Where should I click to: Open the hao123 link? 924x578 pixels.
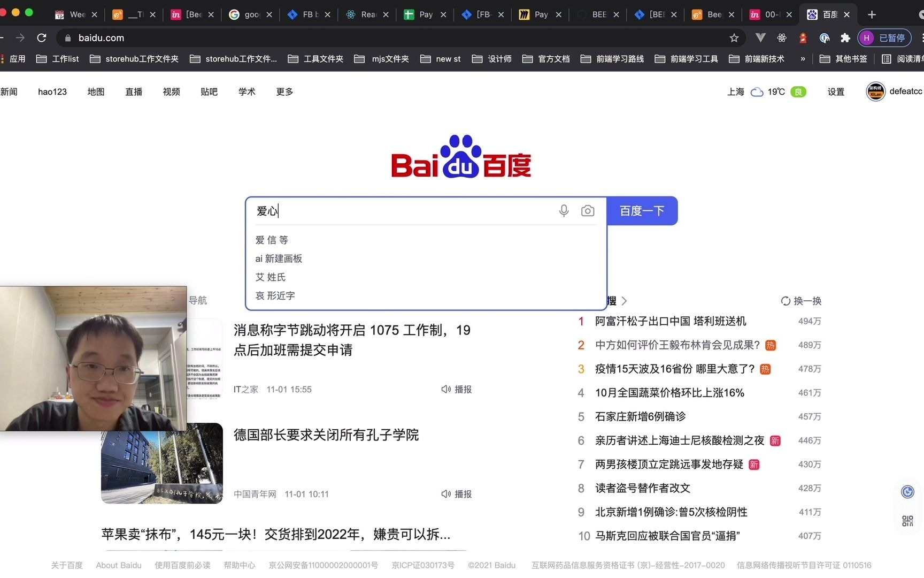(x=52, y=92)
